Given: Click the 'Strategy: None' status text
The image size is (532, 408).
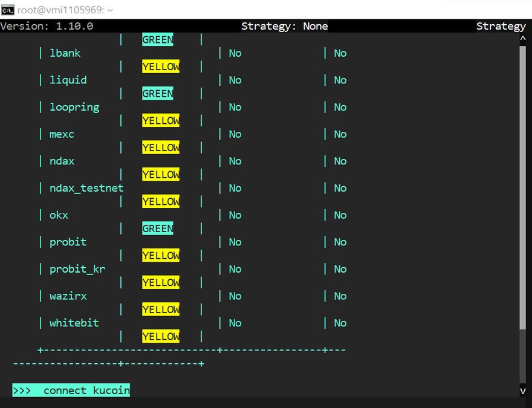Looking at the screenshot, I should tap(284, 26).
